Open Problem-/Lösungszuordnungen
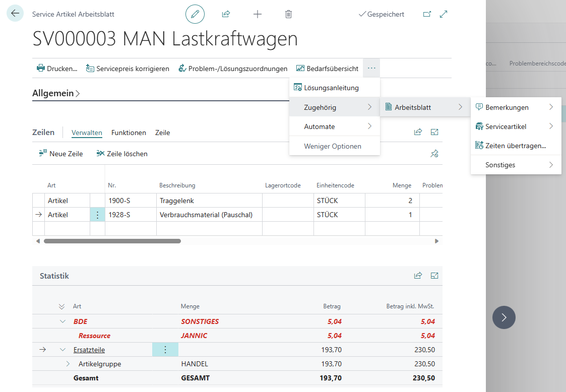Image resolution: width=566 pixels, height=392 pixels. point(233,68)
